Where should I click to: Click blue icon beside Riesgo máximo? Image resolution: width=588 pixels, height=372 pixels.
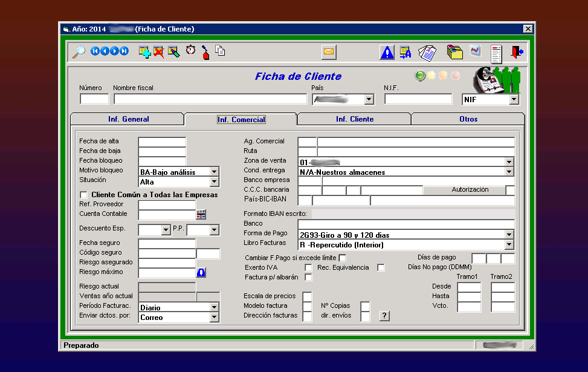(201, 273)
